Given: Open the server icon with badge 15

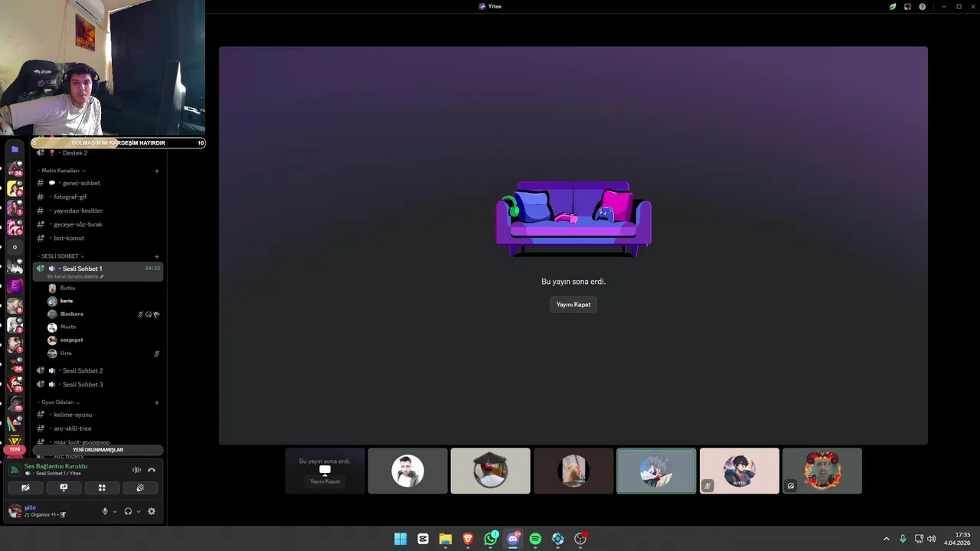Looking at the screenshot, I should tap(15, 403).
